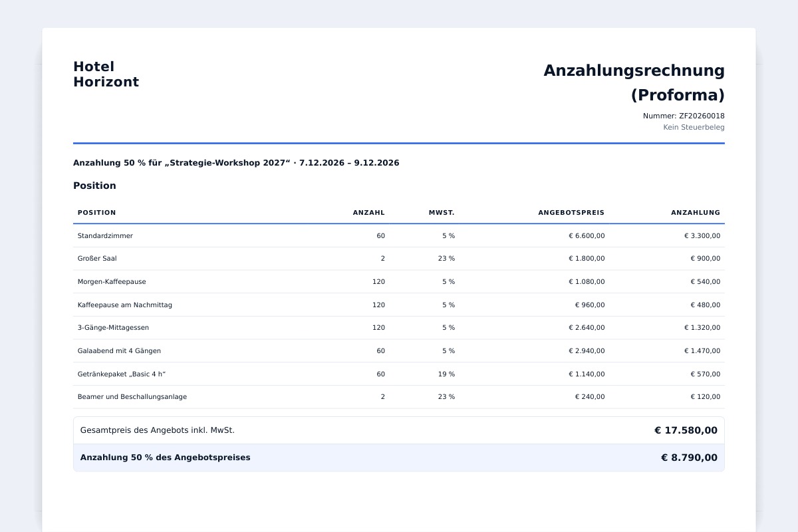Click Standardzimmer deposit € 3.300,00
The width and height of the screenshot is (798, 532).
point(702,235)
